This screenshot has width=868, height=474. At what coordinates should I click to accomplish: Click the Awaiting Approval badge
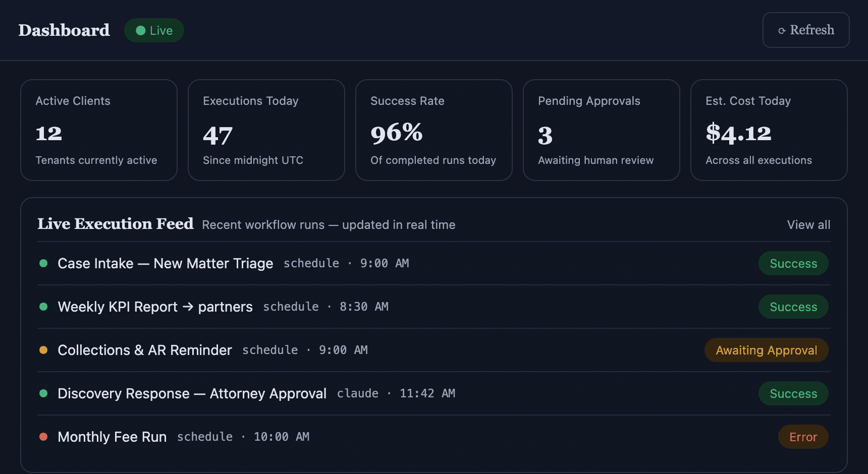(767, 350)
